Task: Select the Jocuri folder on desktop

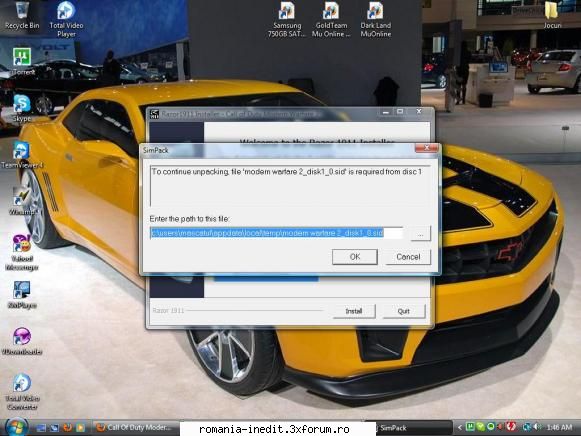Action: coord(552,15)
